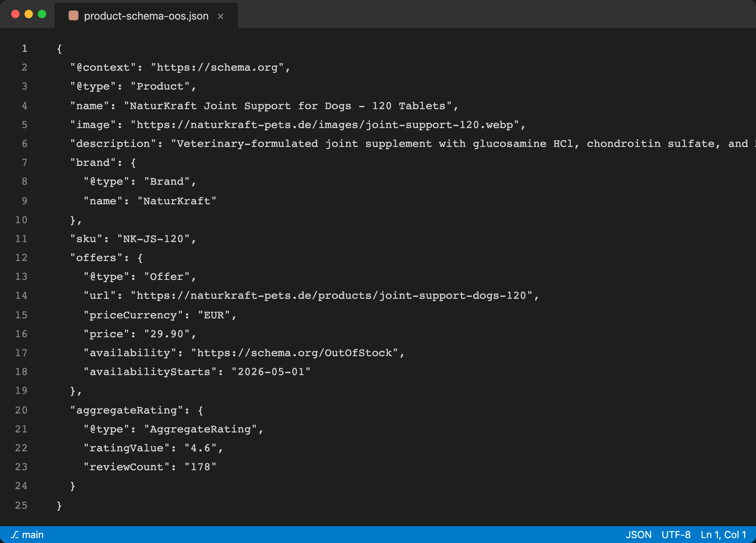756x543 pixels.
Task: Click the offer URL on line 14
Action: [x=333, y=295]
